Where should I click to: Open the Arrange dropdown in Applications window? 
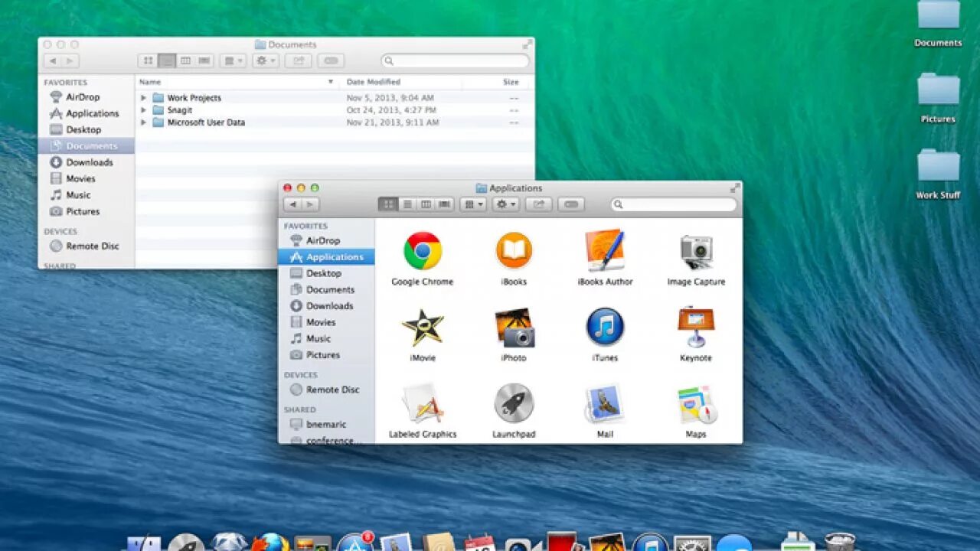(473, 204)
